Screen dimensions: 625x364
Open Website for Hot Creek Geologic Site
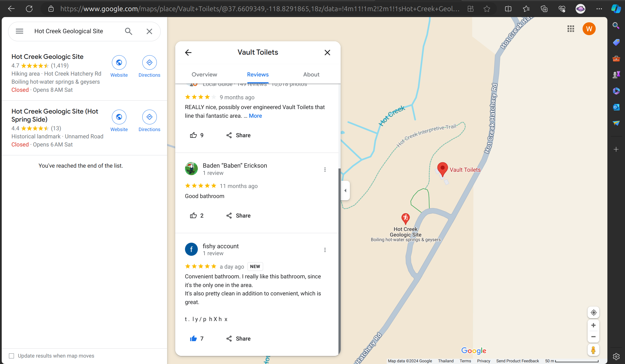(x=119, y=67)
